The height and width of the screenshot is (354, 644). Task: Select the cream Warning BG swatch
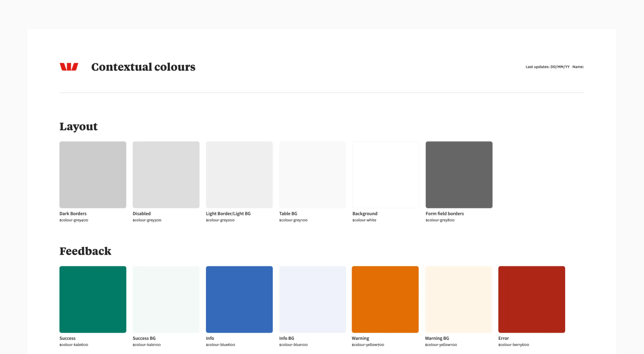pyautogui.click(x=458, y=299)
